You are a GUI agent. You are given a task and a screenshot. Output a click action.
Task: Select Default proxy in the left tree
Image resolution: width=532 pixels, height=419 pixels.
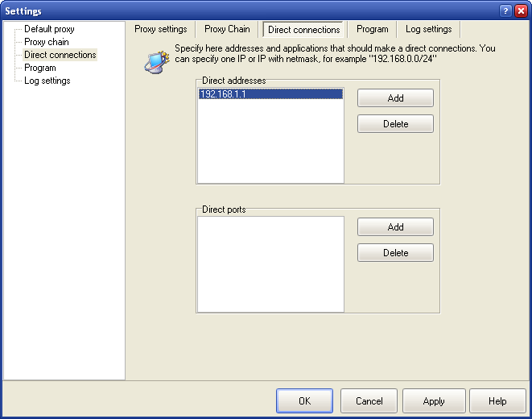click(49, 29)
